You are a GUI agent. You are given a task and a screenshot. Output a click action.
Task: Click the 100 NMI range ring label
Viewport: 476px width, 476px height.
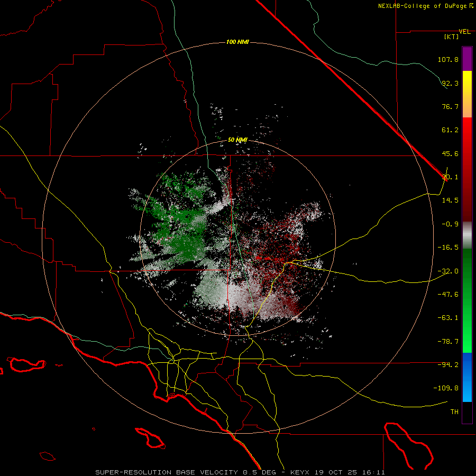(x=237, y=42)
